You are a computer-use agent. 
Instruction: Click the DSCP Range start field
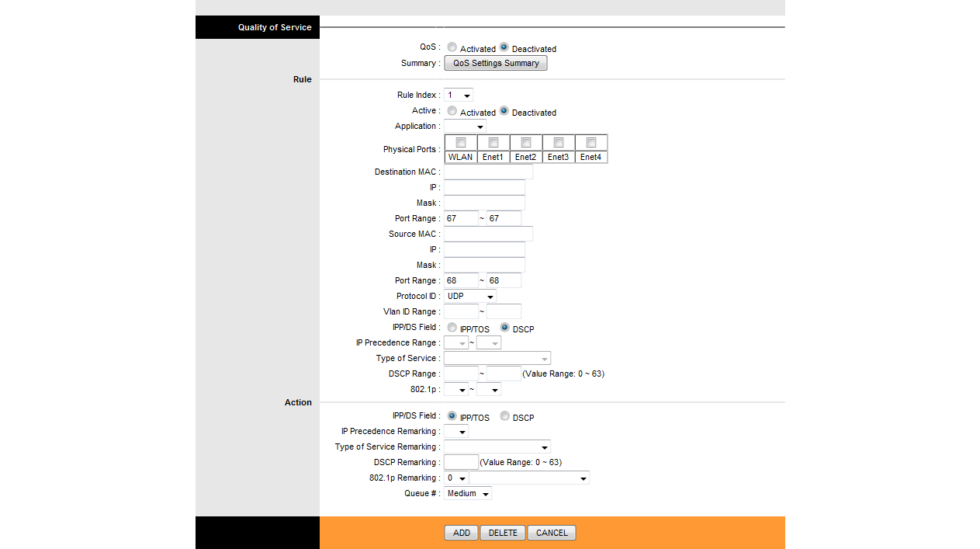click(461, 374)
